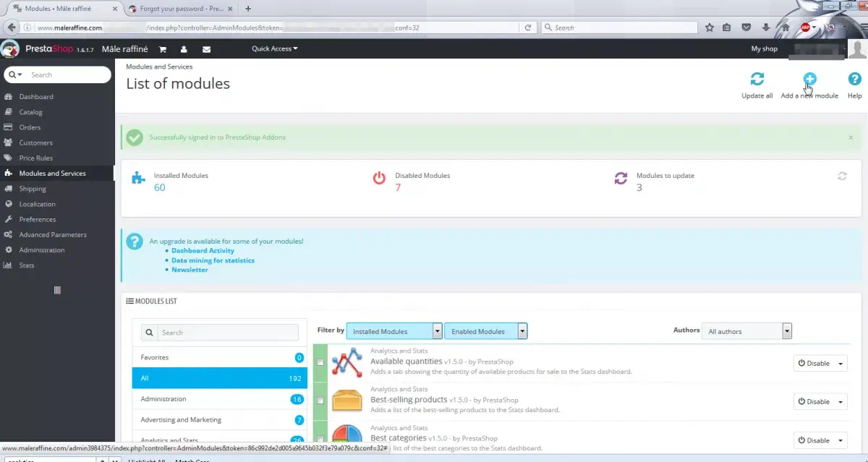Screen dimensions: 868x462
Task: Click the customer person icon in the header
Action: pos(184,49)
